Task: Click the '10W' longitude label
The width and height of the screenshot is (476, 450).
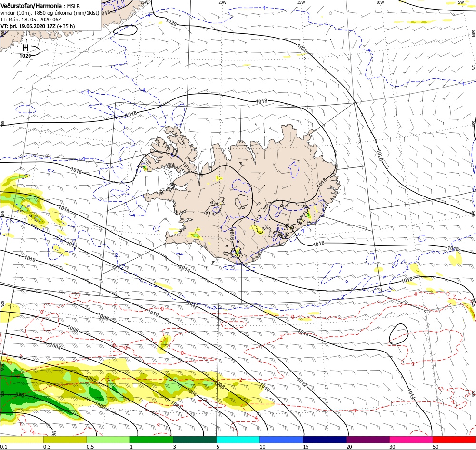Action: coord(380,2)
